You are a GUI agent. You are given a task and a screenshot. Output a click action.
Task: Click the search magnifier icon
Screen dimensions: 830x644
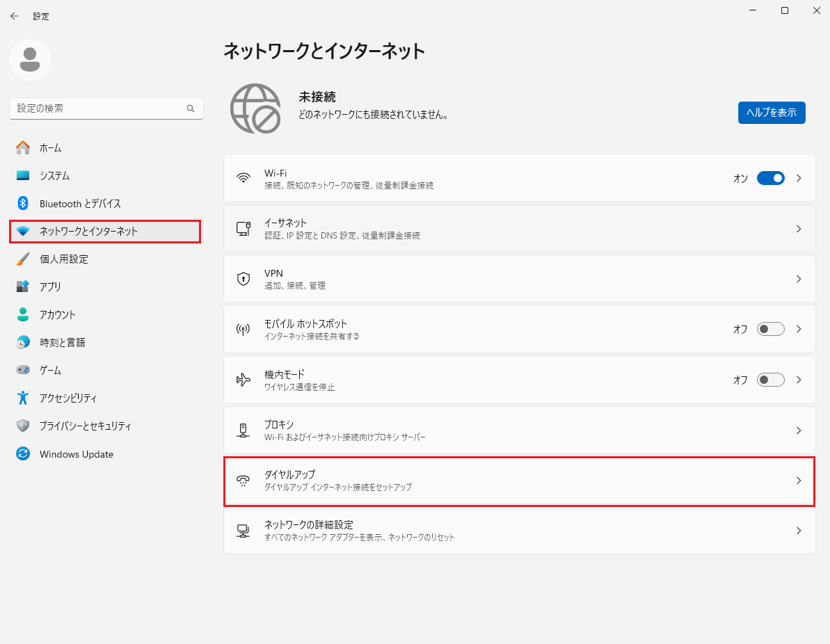point(191,108)
